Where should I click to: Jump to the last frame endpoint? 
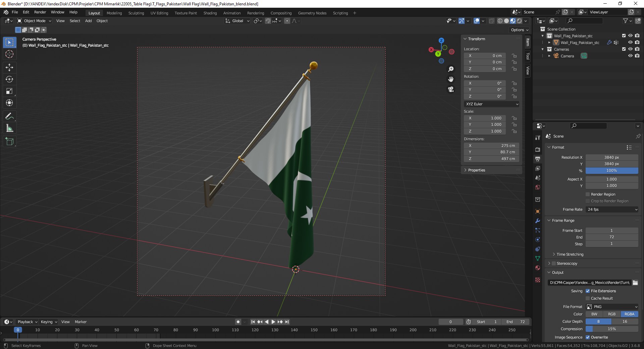287,322
